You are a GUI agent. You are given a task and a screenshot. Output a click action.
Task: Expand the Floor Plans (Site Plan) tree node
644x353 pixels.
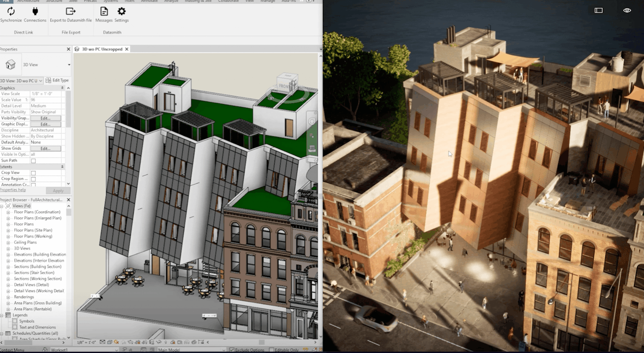click(x=8, y=230)
